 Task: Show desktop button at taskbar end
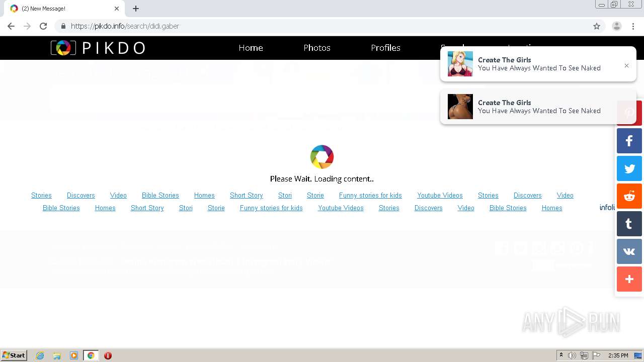pos(638,355)
